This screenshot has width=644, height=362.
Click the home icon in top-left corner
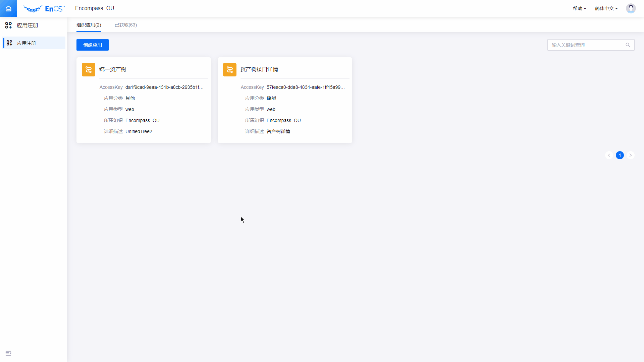tap(8, 8)
